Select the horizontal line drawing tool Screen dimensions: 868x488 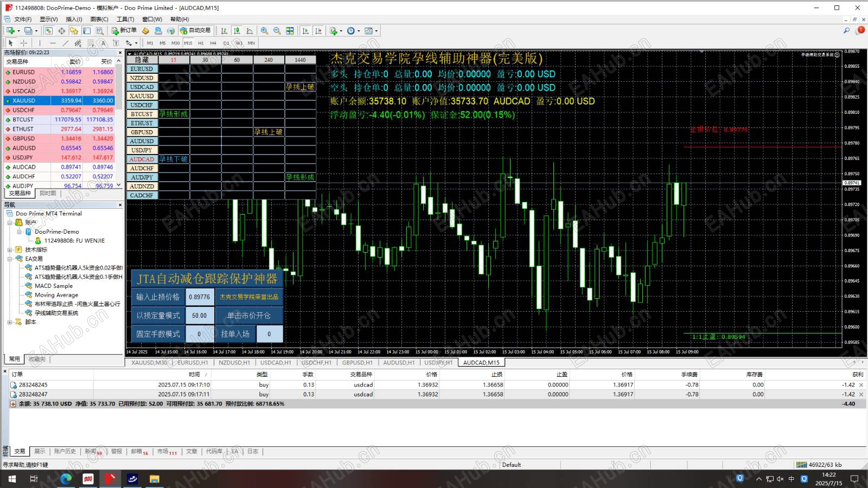[x=53, y=43]
